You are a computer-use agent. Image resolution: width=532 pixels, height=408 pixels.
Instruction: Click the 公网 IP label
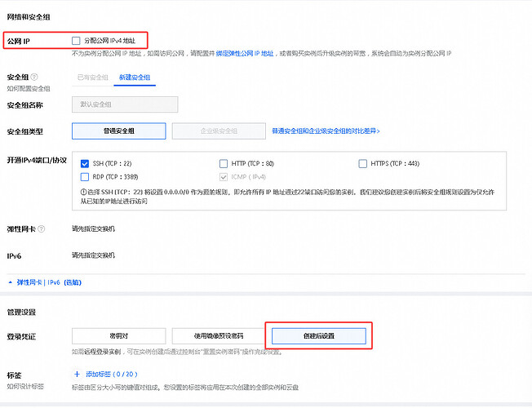18,42
